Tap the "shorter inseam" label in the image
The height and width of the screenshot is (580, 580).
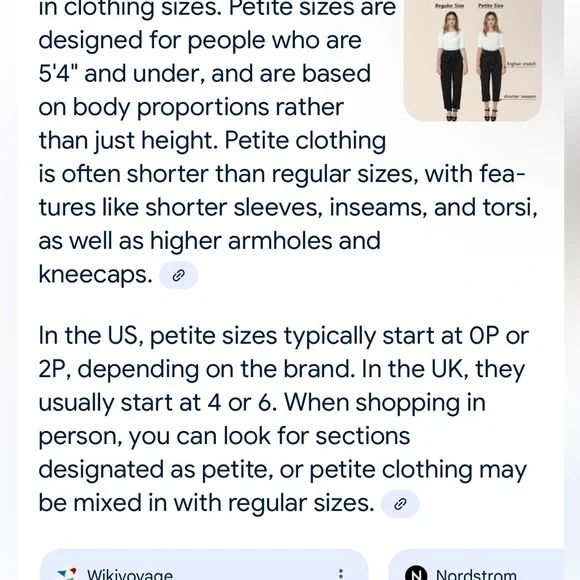point(519,97)
